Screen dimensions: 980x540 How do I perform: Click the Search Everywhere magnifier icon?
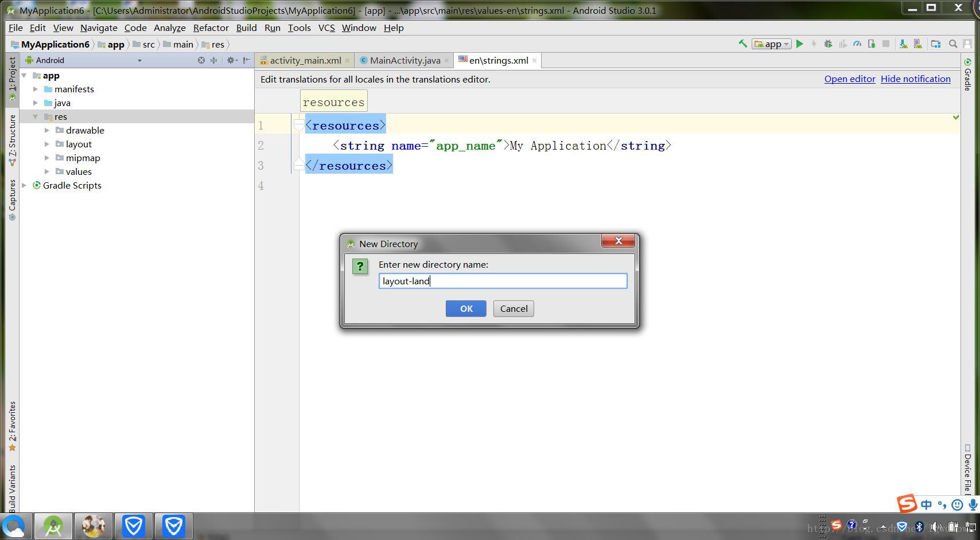pyautogui.click(x=953, y=44)
